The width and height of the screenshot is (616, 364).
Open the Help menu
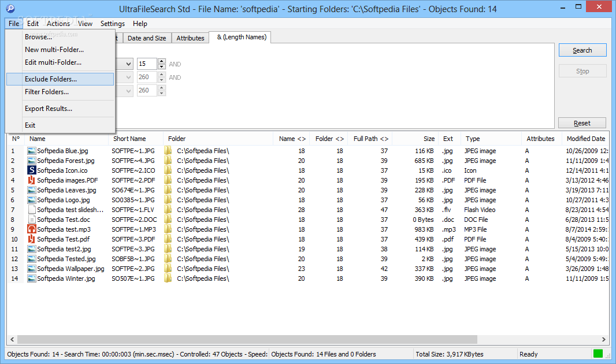coord(140,24)
